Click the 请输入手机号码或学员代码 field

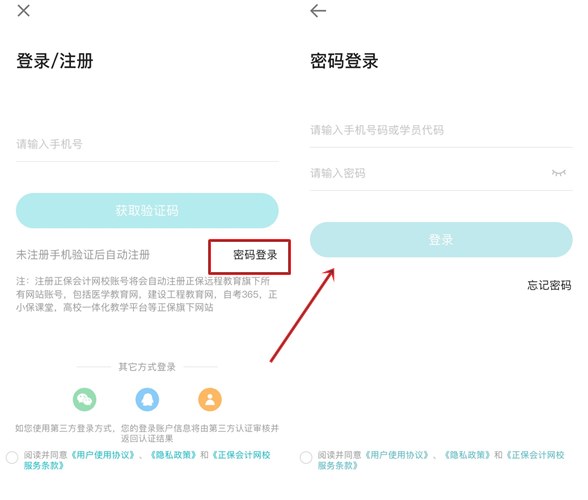pyautogui.click(x=441, y=130)
